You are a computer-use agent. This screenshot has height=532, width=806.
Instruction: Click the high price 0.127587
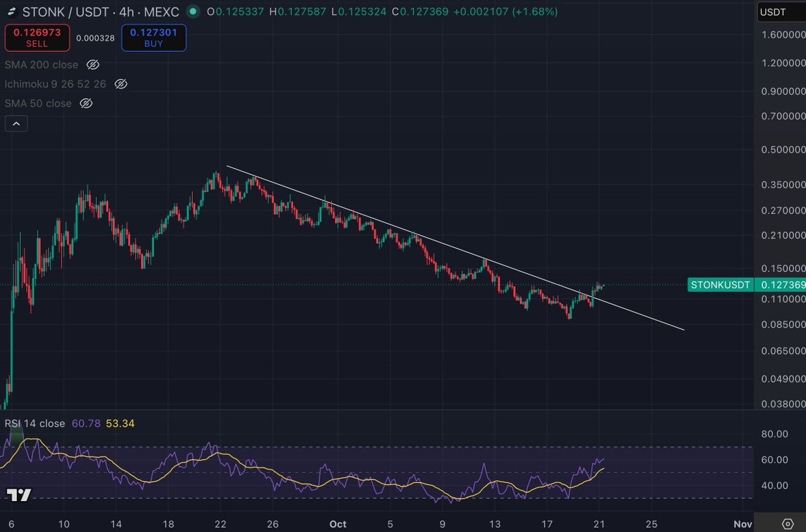tap(301, 12)
